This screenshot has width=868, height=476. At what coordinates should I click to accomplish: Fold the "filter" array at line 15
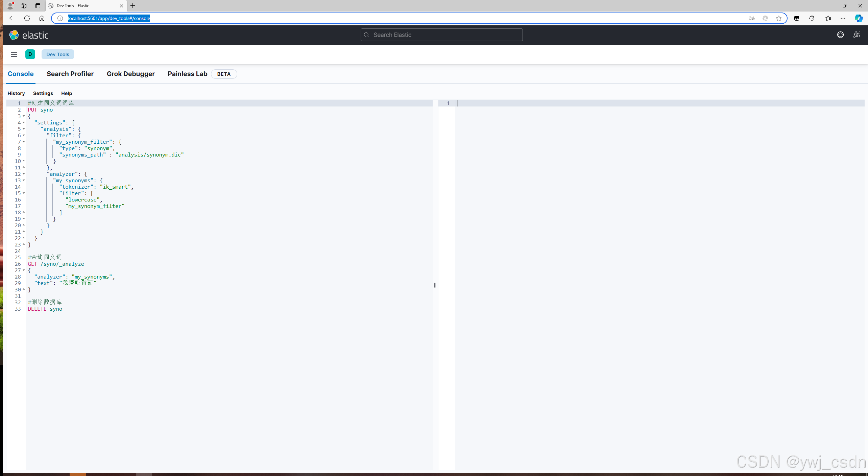coord(24,193)
